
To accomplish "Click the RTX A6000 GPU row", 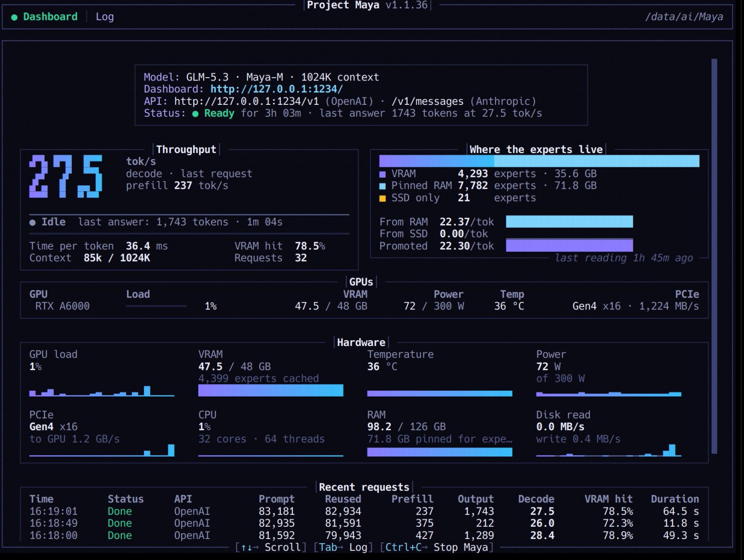I will (x=364, y=306).
